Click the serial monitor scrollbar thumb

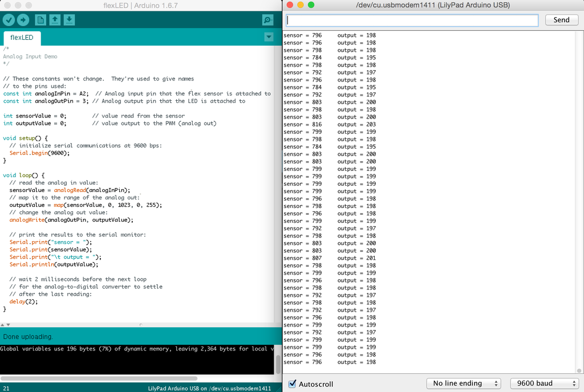click(579, 370)
